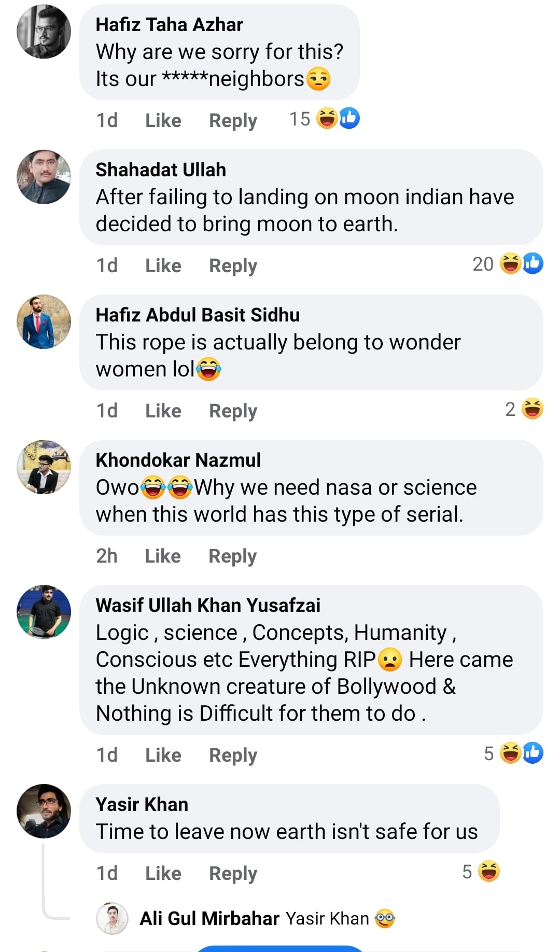
Task: Click the Yasir Khan mention in the reply
Action: [x=327, y=918]
